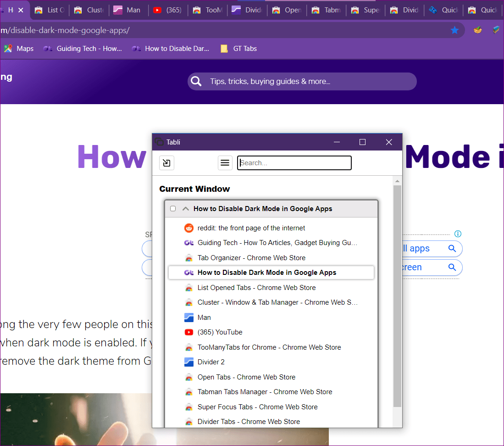Image resolution: width=504 pixels, height=446 pixels.
Task: Switch to the List Opened Tabs browser tab
Action: point(50,10)
